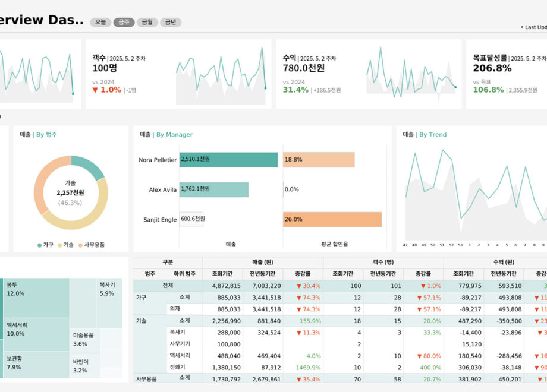Select the teal 가구 donut segment
The height and width of the screenshot is (392, 547).
point(88,167)
